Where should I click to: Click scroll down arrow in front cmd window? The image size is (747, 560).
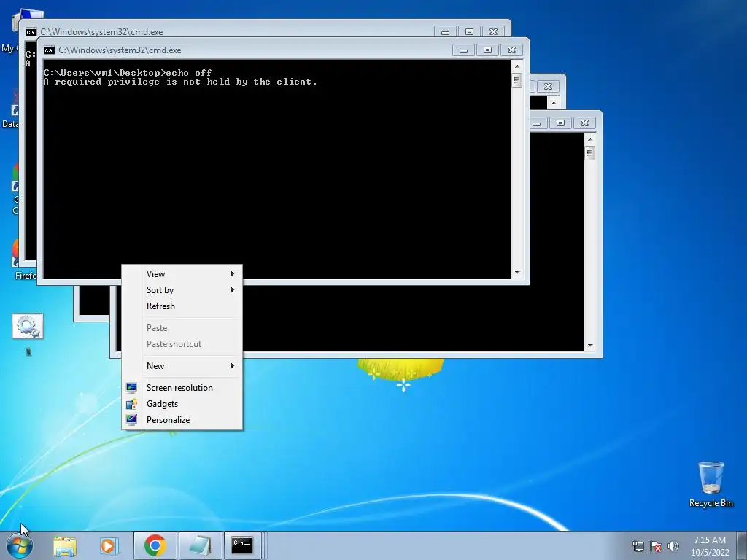point(517,273)
